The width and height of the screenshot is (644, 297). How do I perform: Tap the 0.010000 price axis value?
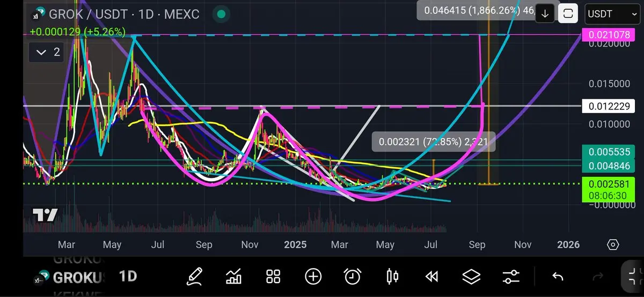coord(609,124)
